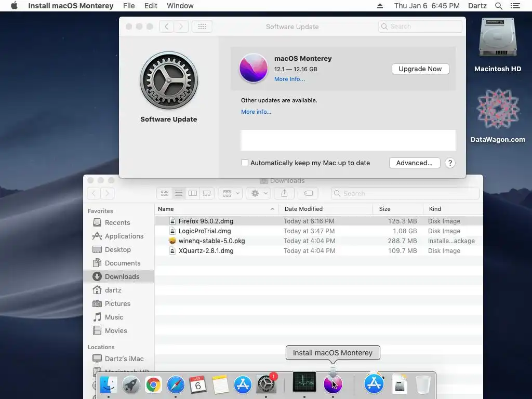The width and height of the screenshot is (532, 399).
Task: Click the Finder Downloads search field
Action: (405, 193)
